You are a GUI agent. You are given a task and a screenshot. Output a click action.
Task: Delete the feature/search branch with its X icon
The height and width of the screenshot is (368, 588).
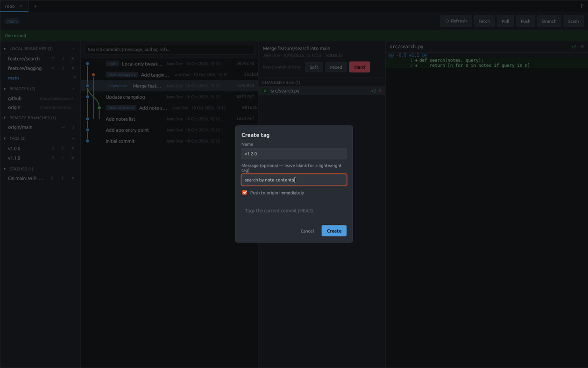pos(73,58)
